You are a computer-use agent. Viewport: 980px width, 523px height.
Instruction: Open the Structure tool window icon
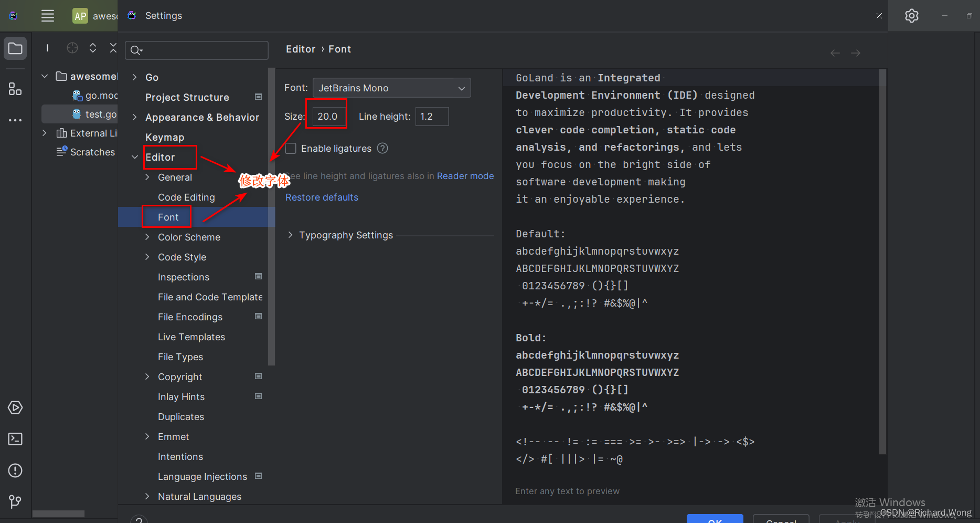pos(15,89)
